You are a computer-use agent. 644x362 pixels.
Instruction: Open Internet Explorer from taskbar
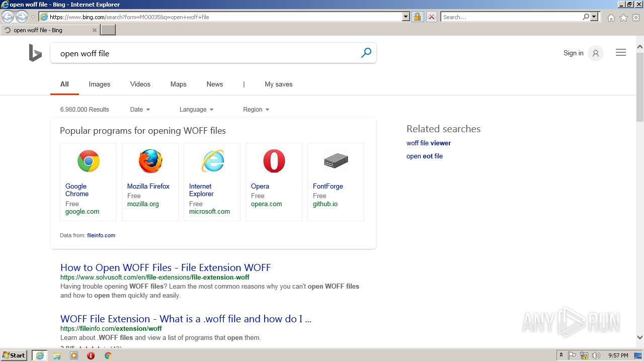pyautogui.click(x=40, y=355)
